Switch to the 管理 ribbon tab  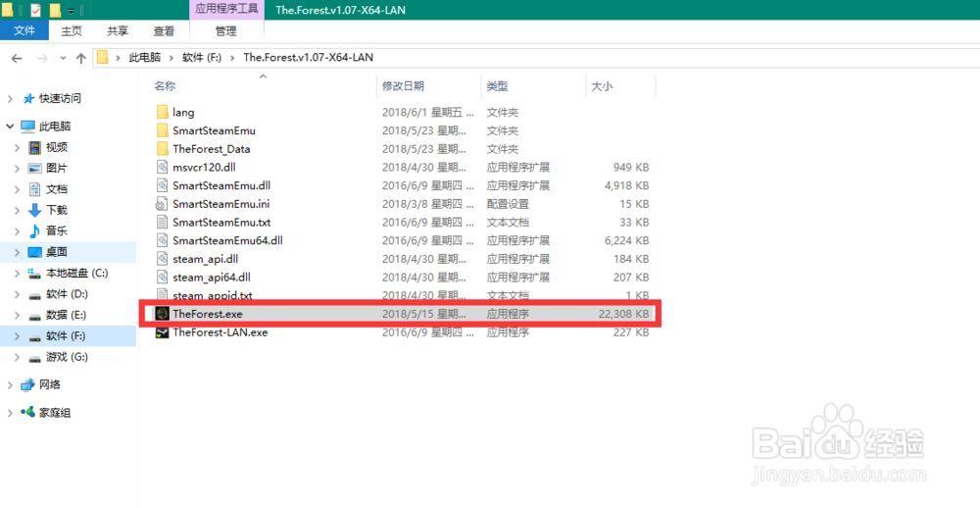point(226,30)
